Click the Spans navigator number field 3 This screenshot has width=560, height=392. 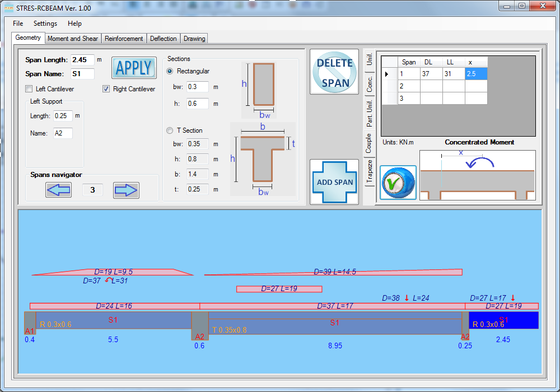(x=92, y=190)
